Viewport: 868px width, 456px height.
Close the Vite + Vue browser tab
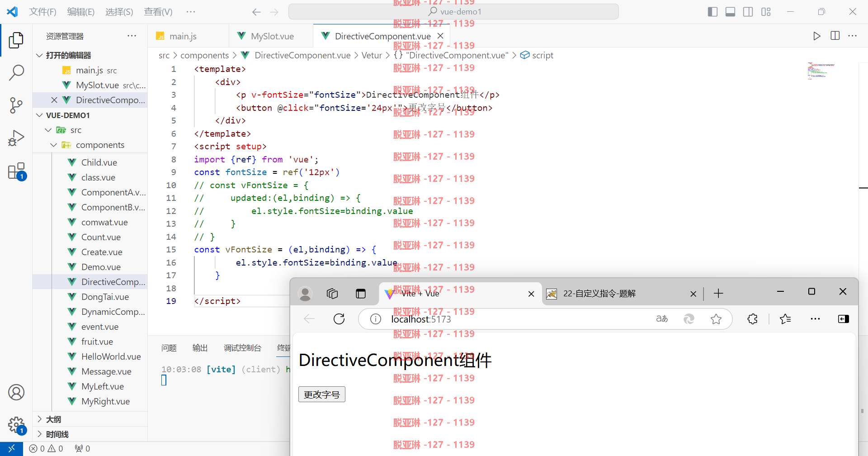click(531, 294)
